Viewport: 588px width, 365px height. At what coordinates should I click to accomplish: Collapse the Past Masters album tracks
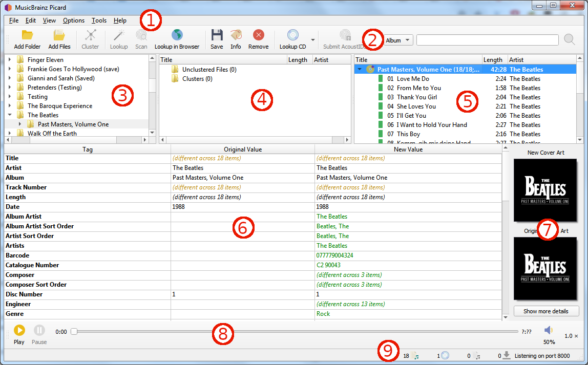[x=360, y=69]
